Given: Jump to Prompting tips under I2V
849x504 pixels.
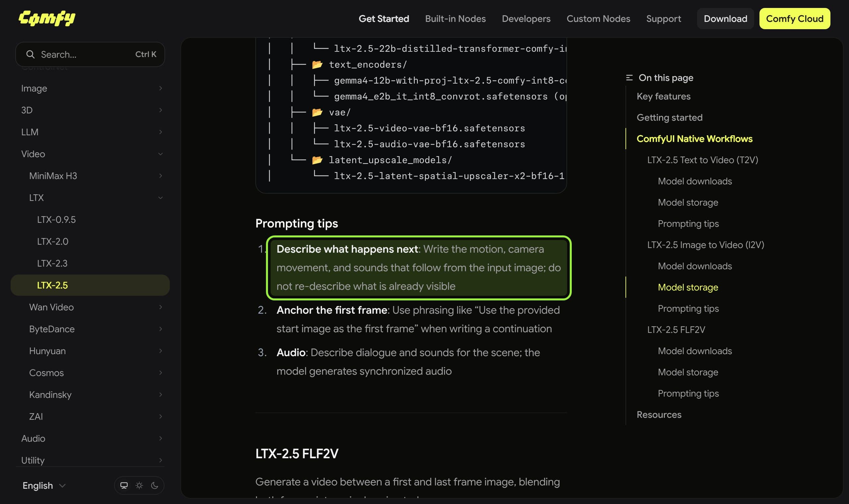Looking at the screenshot, I should (688, 309).
